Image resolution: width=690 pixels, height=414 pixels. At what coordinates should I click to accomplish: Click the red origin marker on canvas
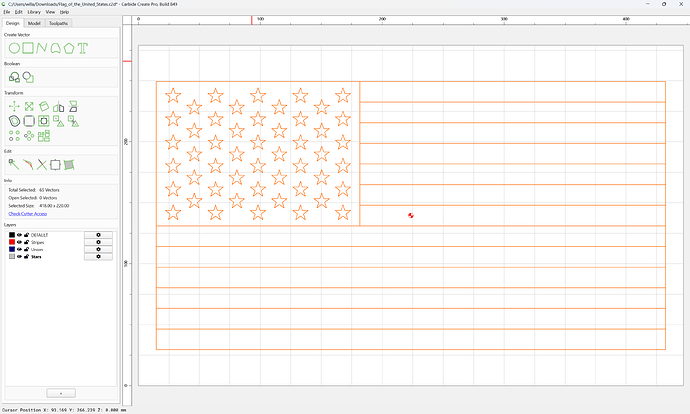411,215
